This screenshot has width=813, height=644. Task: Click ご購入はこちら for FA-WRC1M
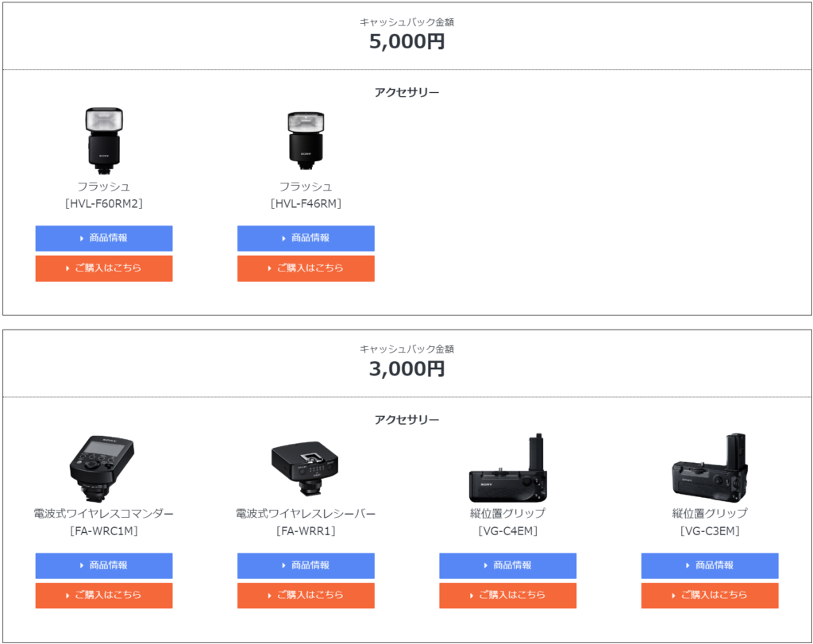(104, 596)
